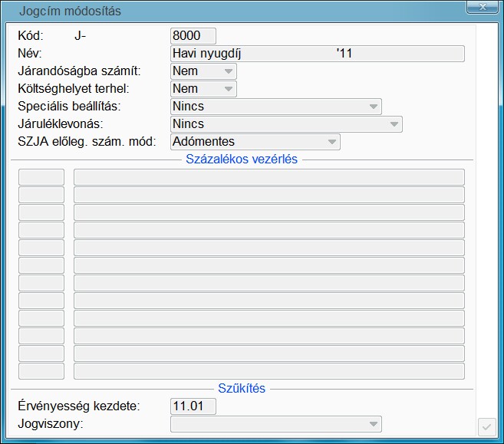Click the Jogviszony: label
Viewport: 504px width, 444px height.
click(51, 424)
